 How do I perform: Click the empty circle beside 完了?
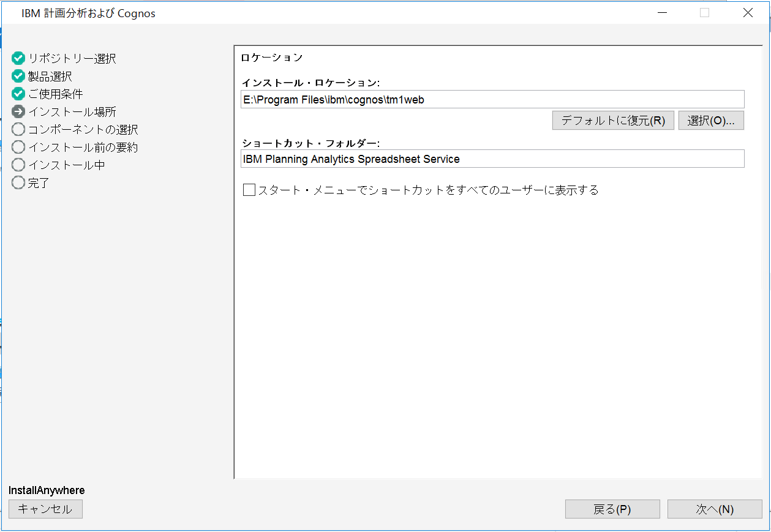point(18,183)
